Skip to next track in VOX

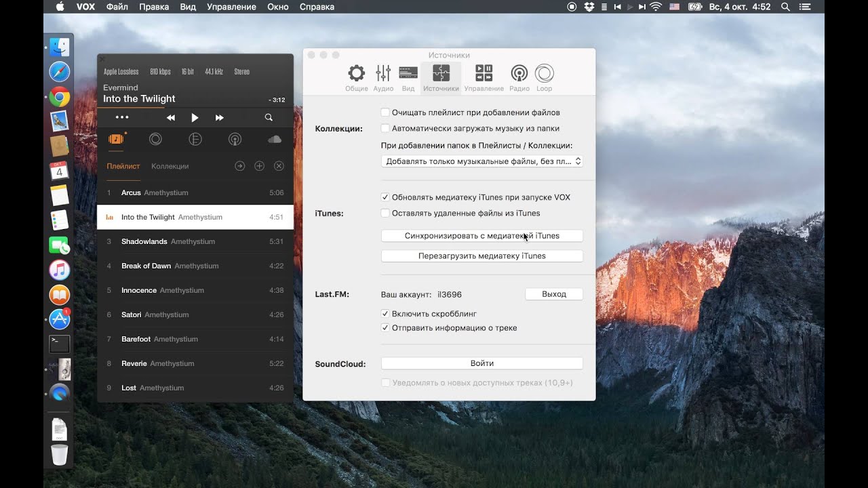(x=219, y=118)
